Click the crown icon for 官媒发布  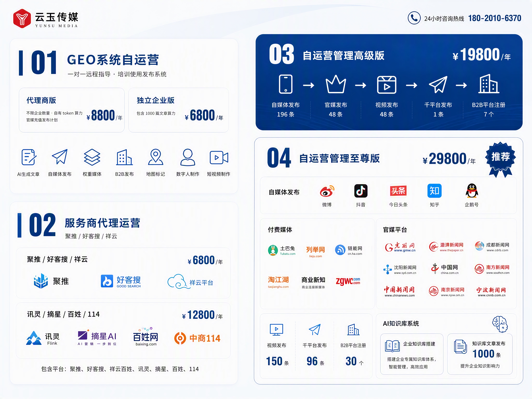pyautogui.click(x=336, y=84)
